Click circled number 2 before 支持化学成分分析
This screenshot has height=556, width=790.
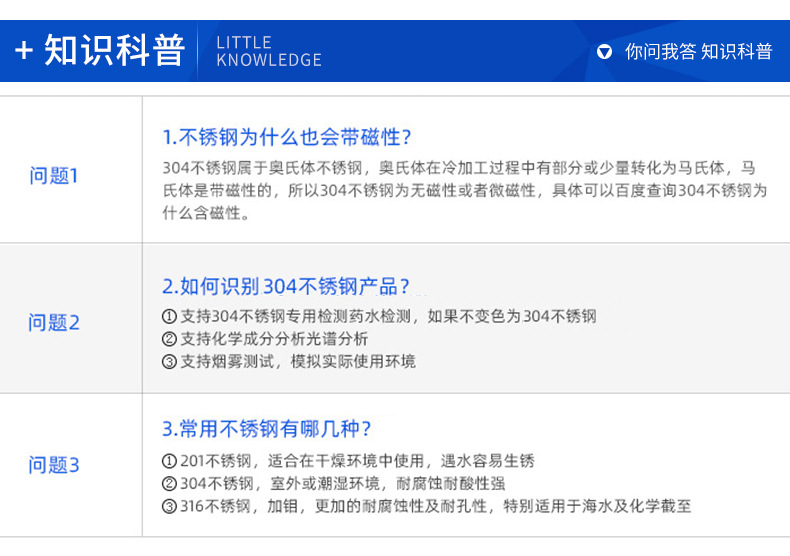(x=169, y=338)
